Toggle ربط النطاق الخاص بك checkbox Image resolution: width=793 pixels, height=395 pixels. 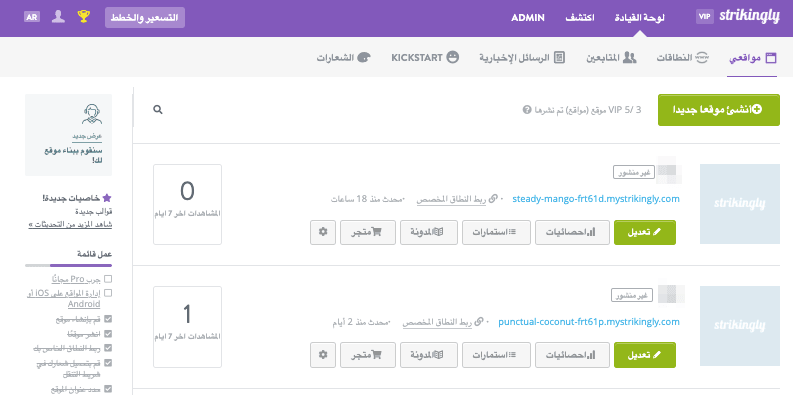[x=108, y=348]
